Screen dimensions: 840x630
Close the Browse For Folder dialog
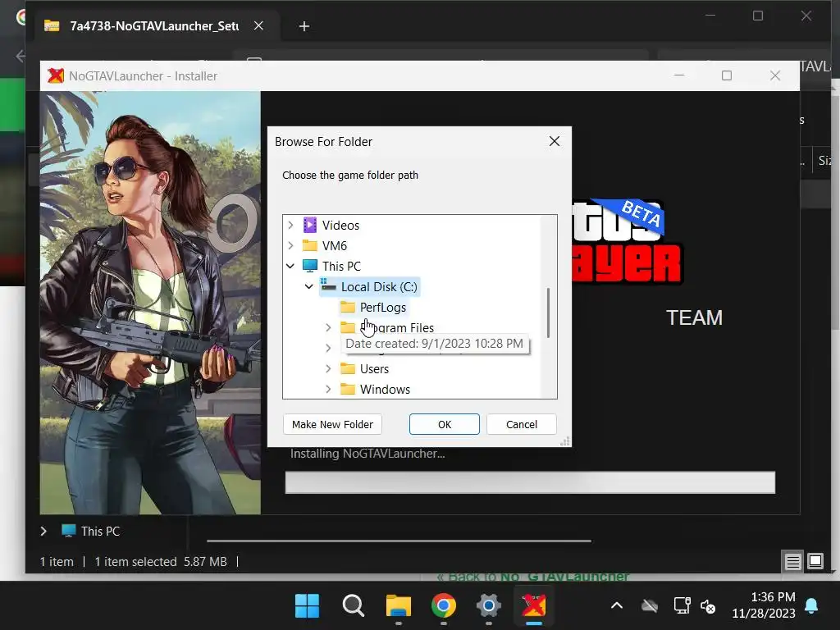click(555, 141)
